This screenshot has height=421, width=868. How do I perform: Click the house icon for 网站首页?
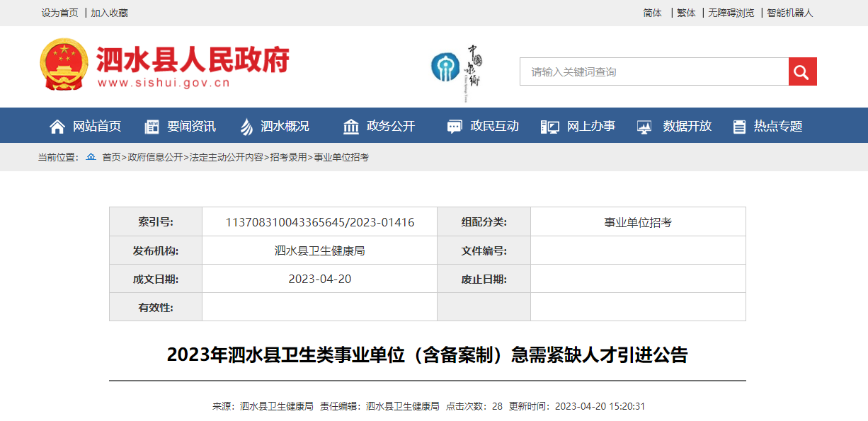point(57,127)
